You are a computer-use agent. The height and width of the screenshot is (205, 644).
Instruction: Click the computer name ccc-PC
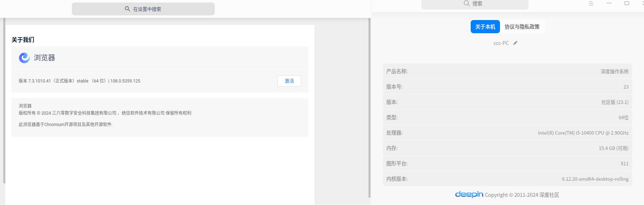click(x=501, y=43)
